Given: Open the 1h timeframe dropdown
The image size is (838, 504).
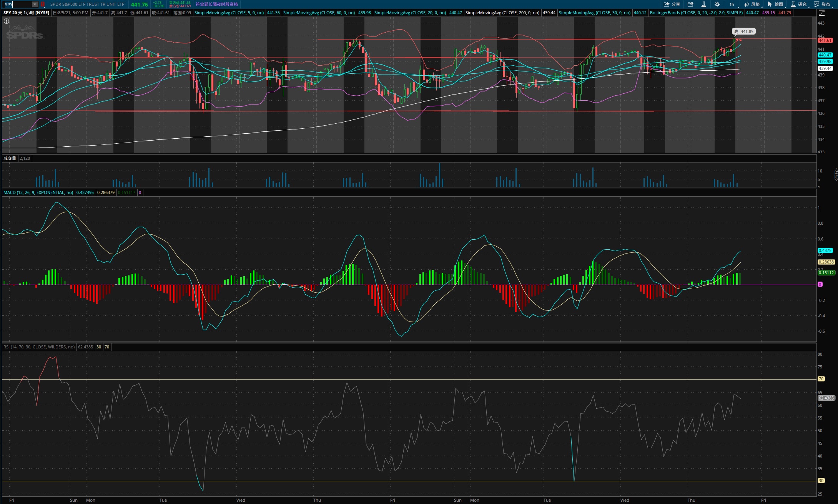Looking at the screenshot, I should pos(732,4).
